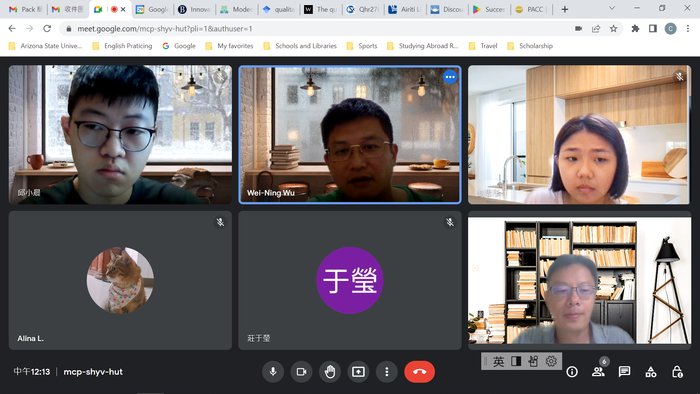Bookmark this page with the star icon

[613, 29]
